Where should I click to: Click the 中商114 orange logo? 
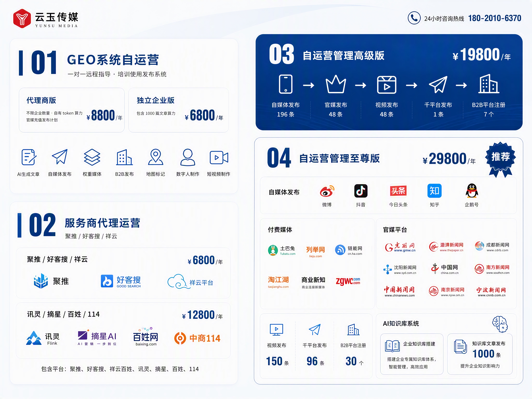[197, 338]
